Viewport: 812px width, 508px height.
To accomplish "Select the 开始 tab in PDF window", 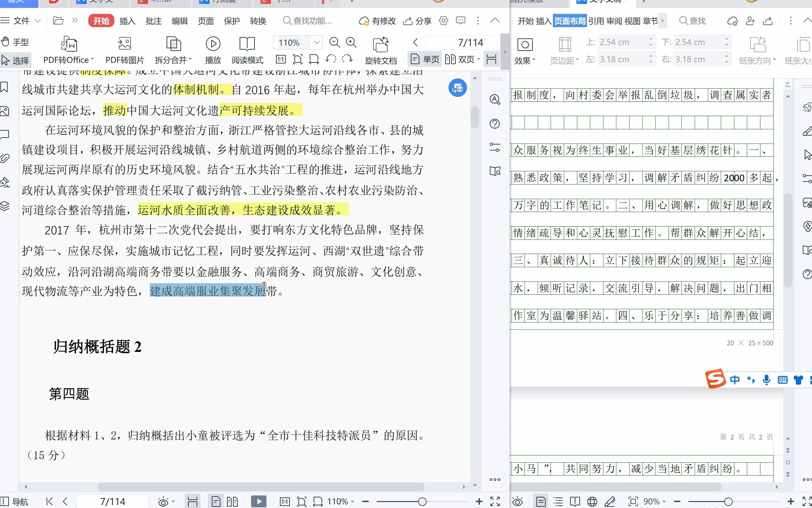I will (x=101, y=21).
